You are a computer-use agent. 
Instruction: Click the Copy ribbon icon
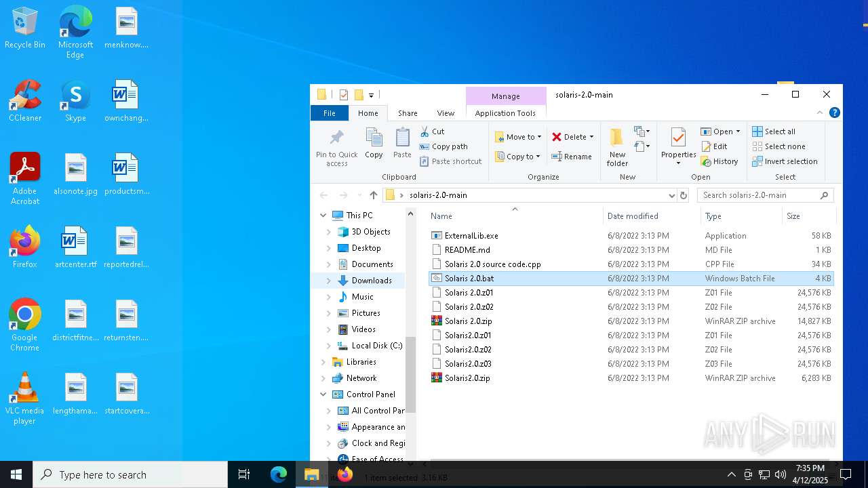[x=374, y=144]
